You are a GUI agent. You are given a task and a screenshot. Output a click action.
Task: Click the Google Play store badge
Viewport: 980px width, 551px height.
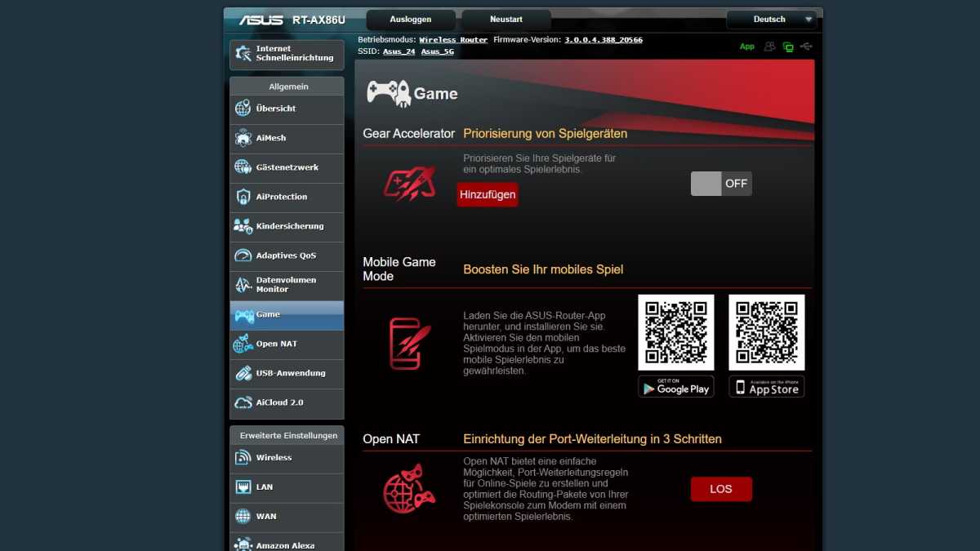tap(675, 388)
